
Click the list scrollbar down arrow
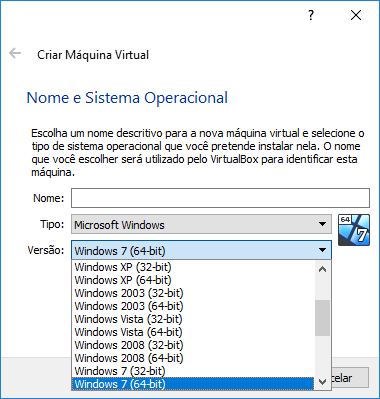pyautogui.click(x=322, y=381)
